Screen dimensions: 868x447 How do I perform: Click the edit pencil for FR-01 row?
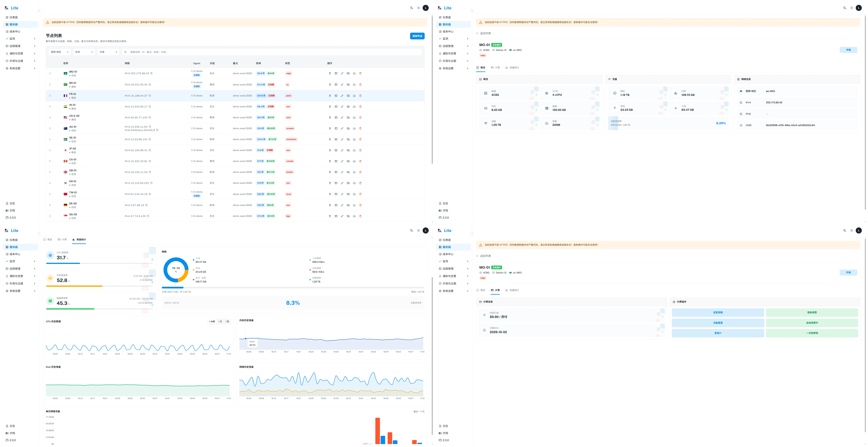click(x=342, y=96)
